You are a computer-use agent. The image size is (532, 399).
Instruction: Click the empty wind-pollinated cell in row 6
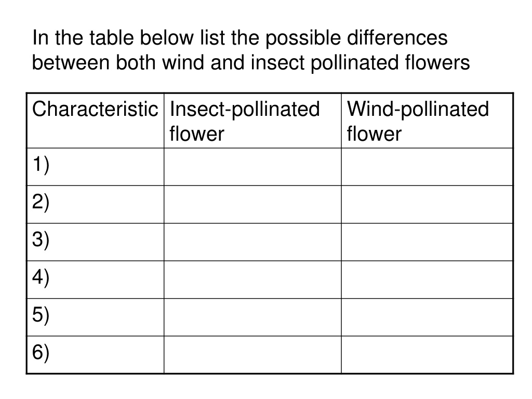[427, 354]
